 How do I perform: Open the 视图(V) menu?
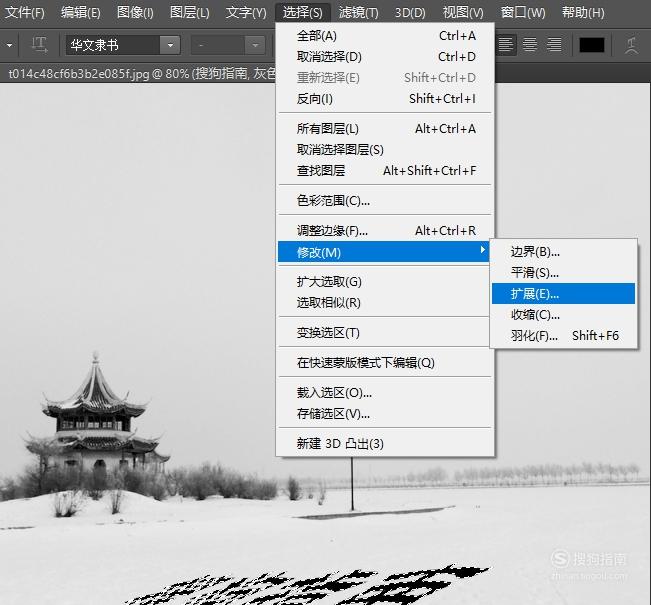(x=463, y=12)
